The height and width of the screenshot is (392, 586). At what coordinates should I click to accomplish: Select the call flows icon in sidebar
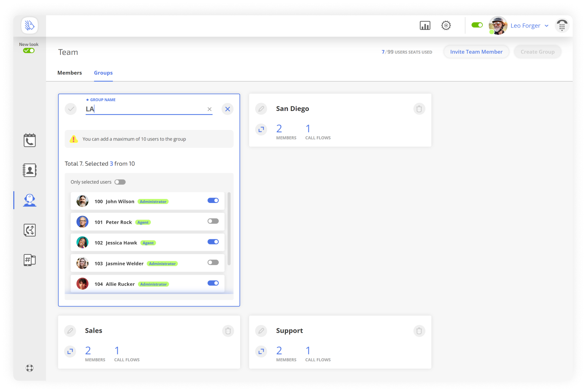(29, 230)
